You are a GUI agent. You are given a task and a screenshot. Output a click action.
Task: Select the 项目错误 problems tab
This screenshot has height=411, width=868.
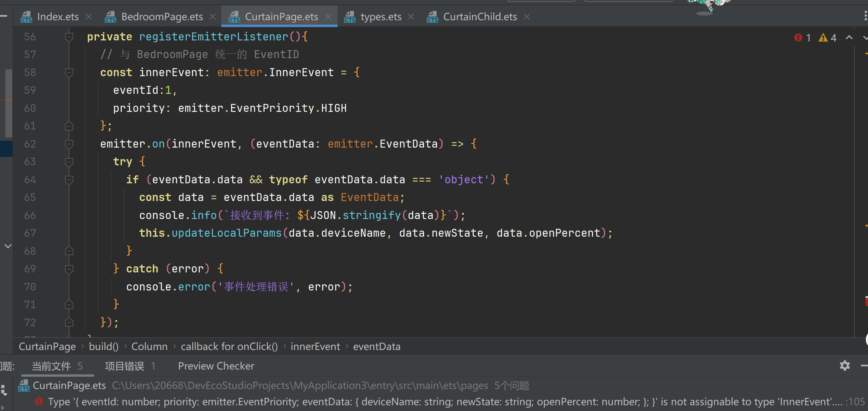130,366
